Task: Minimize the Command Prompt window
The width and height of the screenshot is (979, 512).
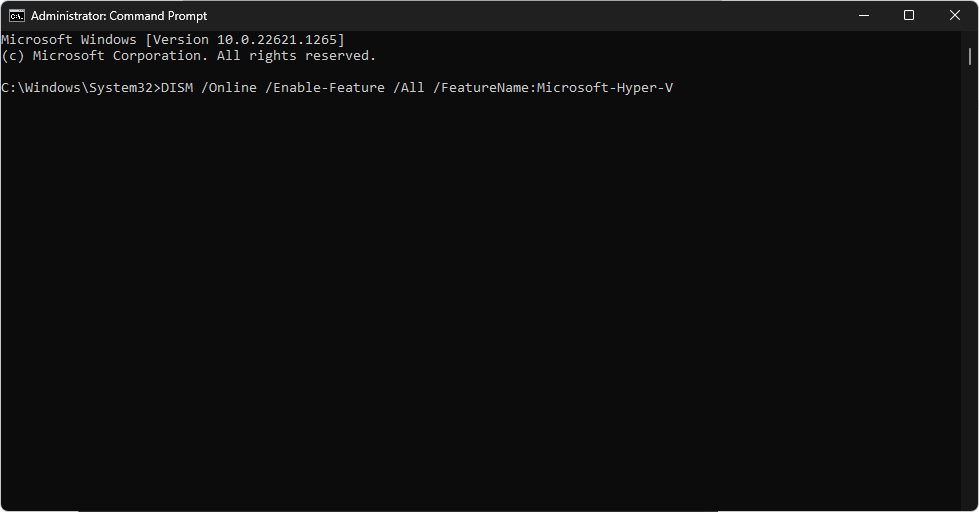Action: [862, 16]
